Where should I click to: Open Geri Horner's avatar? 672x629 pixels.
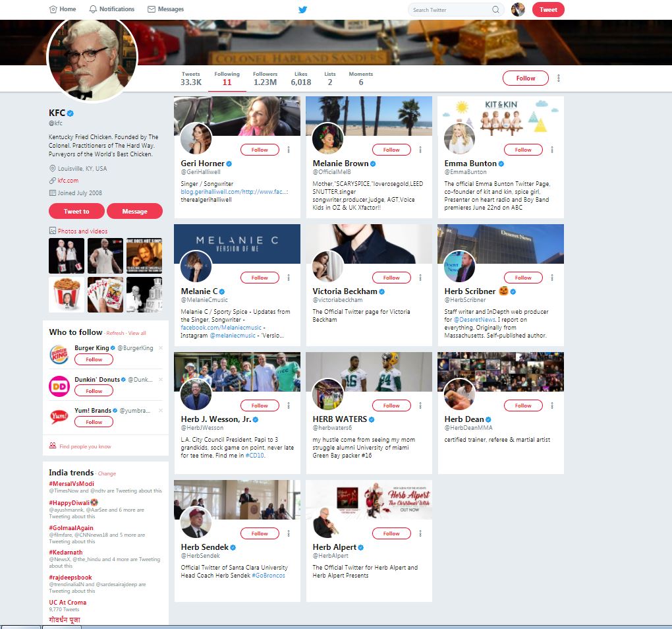[196, 138]
